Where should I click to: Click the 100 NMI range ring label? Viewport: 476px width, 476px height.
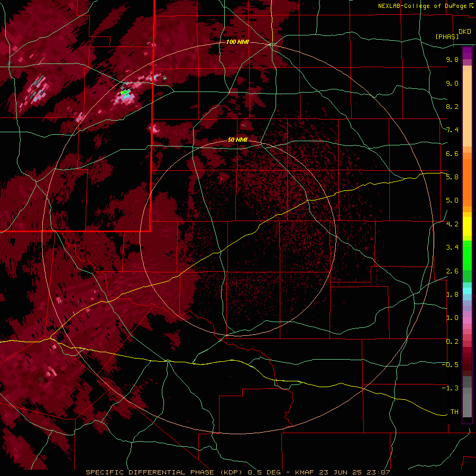point(237,42)
